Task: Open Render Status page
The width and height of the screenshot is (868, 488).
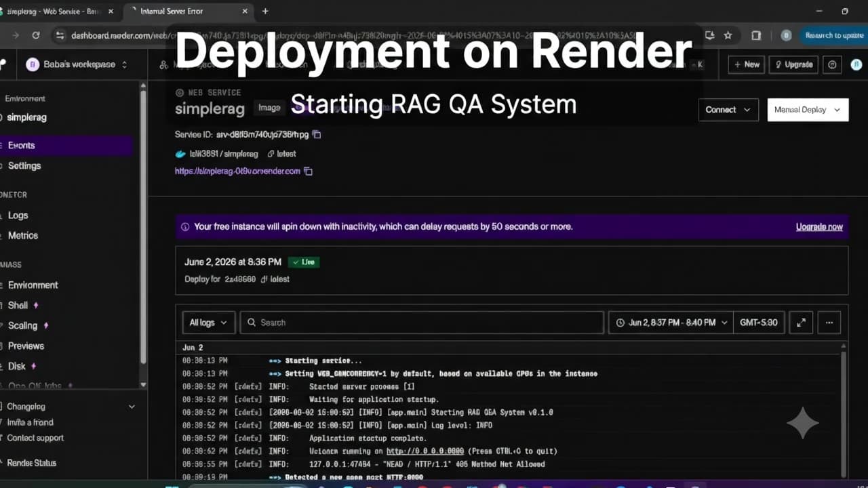Action: [31, 463]
